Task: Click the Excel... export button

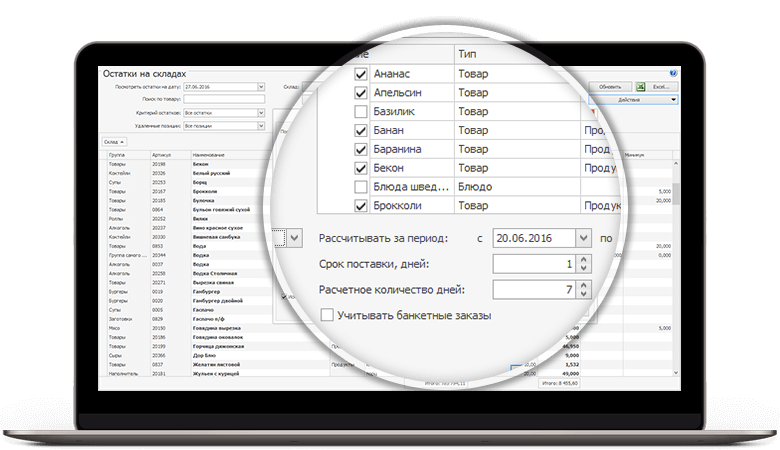Action: point(662,87)
